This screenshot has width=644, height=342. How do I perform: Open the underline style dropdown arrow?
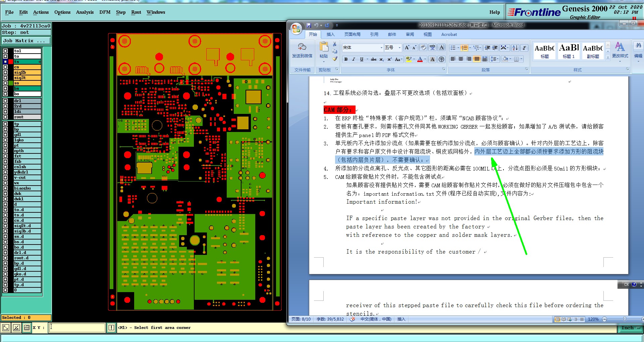tap(367, 59)
